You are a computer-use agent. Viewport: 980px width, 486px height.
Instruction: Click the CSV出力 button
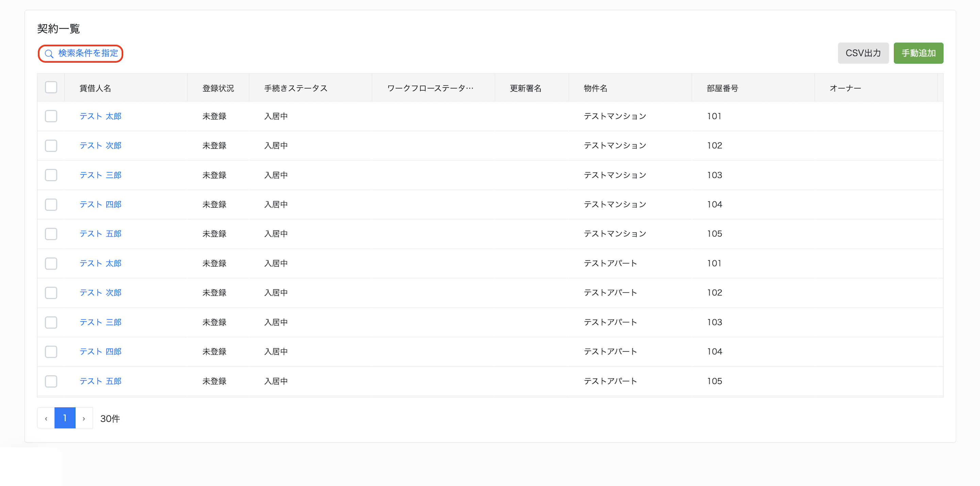click(863, 53)
